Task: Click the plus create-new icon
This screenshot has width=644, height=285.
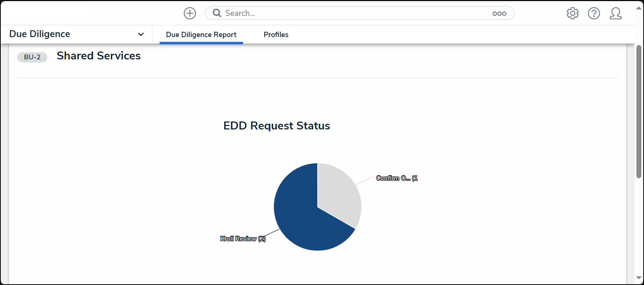Action: point(190,13)
